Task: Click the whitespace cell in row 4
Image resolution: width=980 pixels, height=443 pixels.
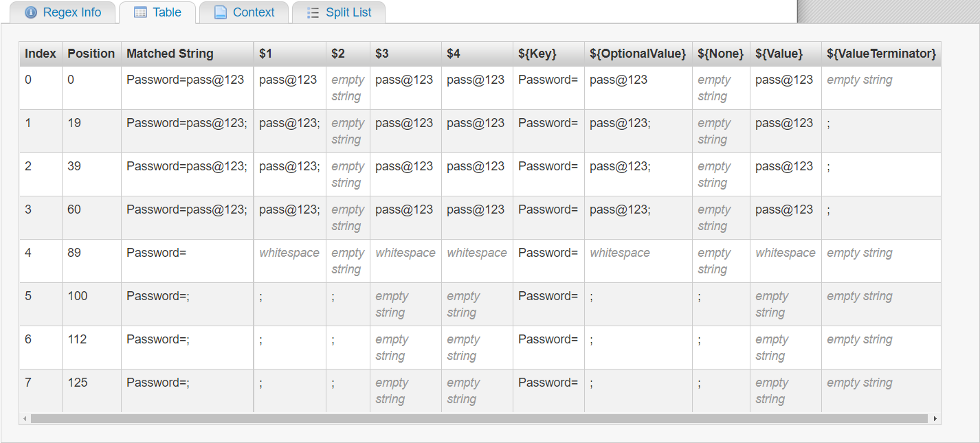Action: (x=289, y=253)
